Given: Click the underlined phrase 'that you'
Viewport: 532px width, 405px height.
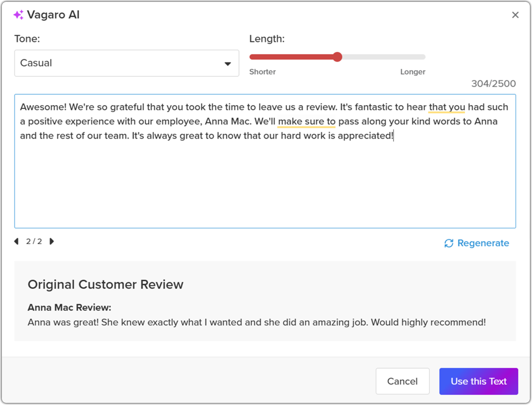Looking at the screenshot, I should click(x=447, y=107).
